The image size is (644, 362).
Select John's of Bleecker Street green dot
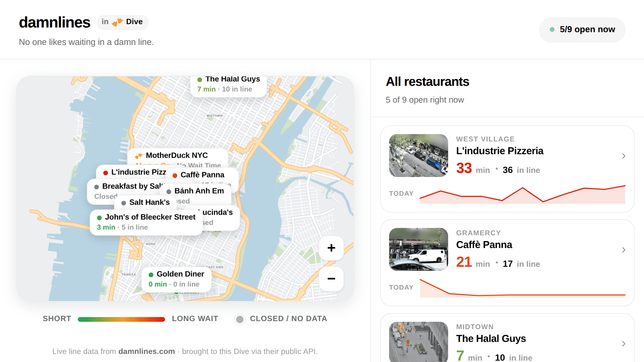99,218
